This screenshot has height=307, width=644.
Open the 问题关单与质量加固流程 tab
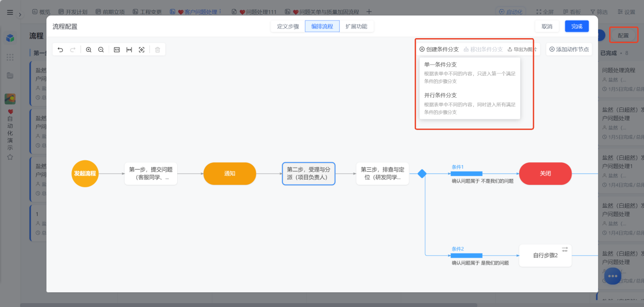[322, 12]
